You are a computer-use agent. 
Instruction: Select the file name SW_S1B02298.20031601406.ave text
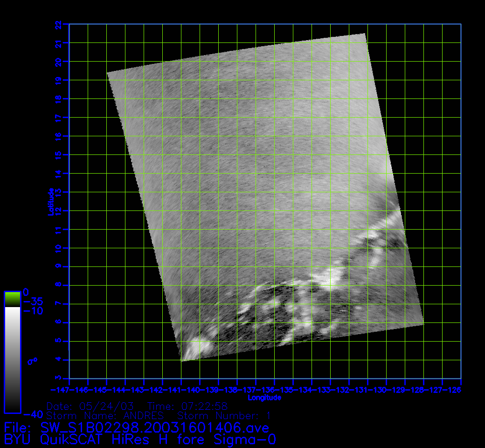(x=154, y=427)
